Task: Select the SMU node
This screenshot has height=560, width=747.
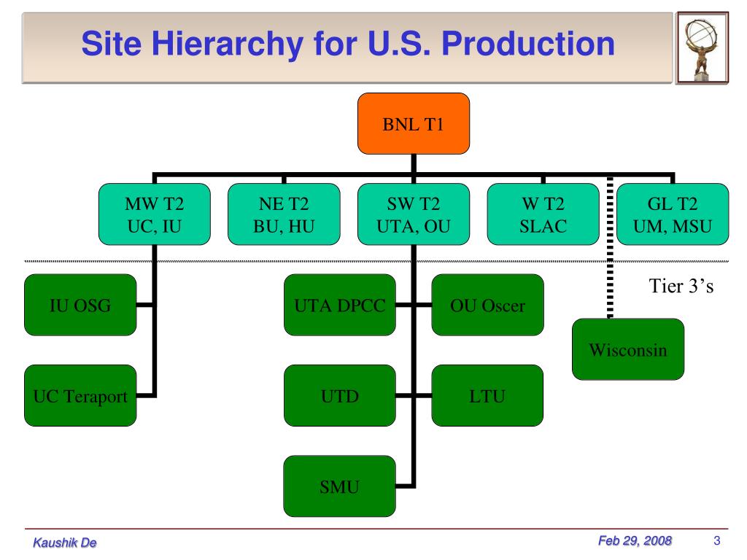Action: 340,486
